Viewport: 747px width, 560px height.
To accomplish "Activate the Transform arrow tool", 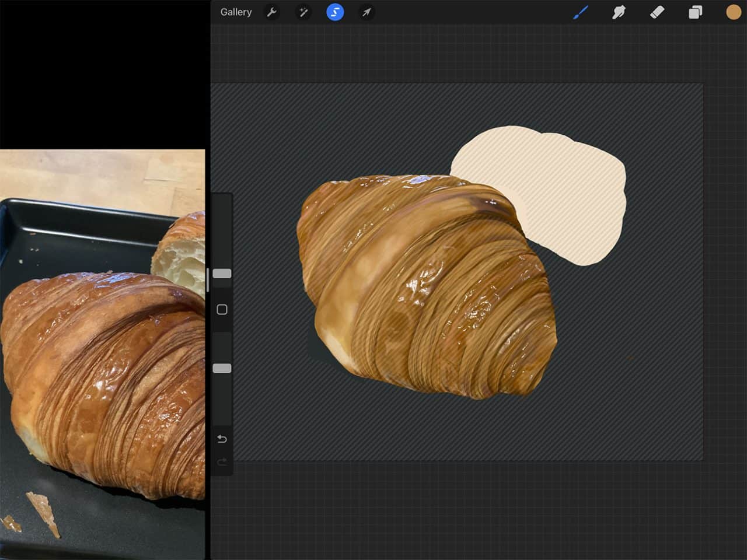I will pos(366,12).
